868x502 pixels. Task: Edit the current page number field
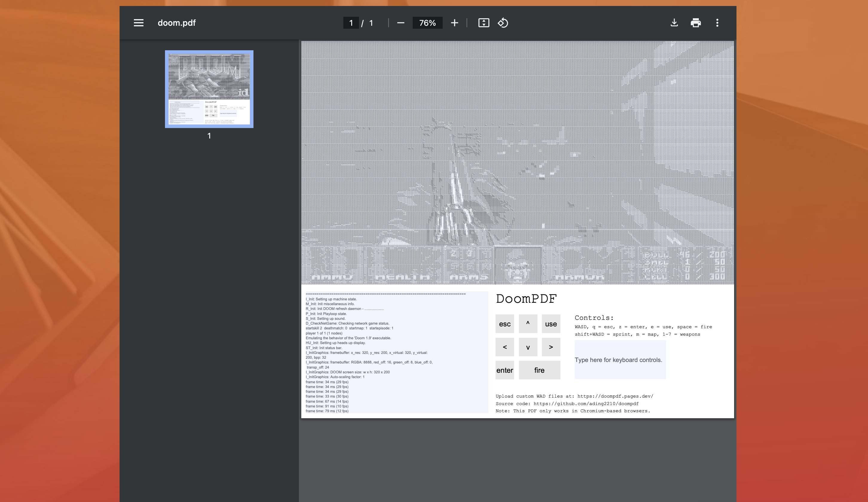(x=351, y=23)
